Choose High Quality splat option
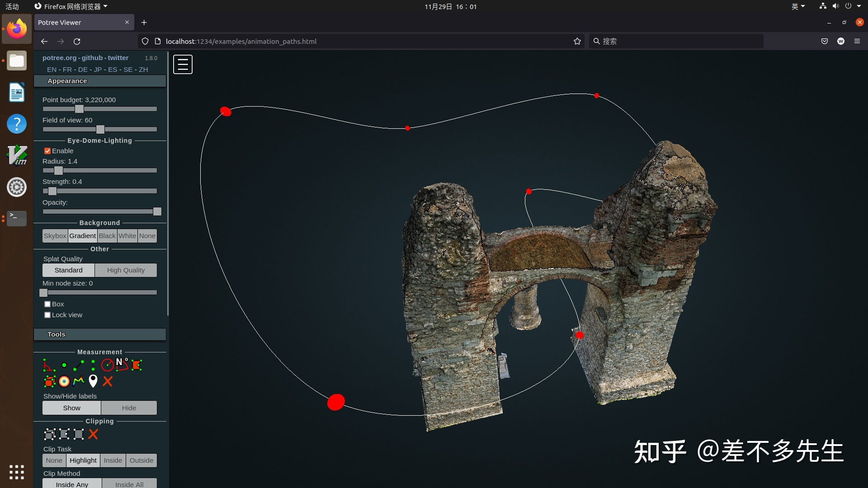Image resolution: width=868 pixels, height=488 pixels. pos(126,270)
